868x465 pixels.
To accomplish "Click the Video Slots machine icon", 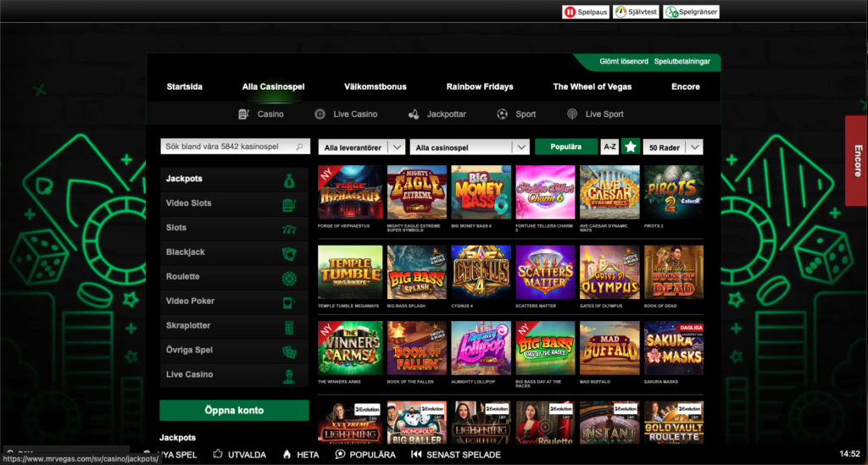I will pos(289,205).
